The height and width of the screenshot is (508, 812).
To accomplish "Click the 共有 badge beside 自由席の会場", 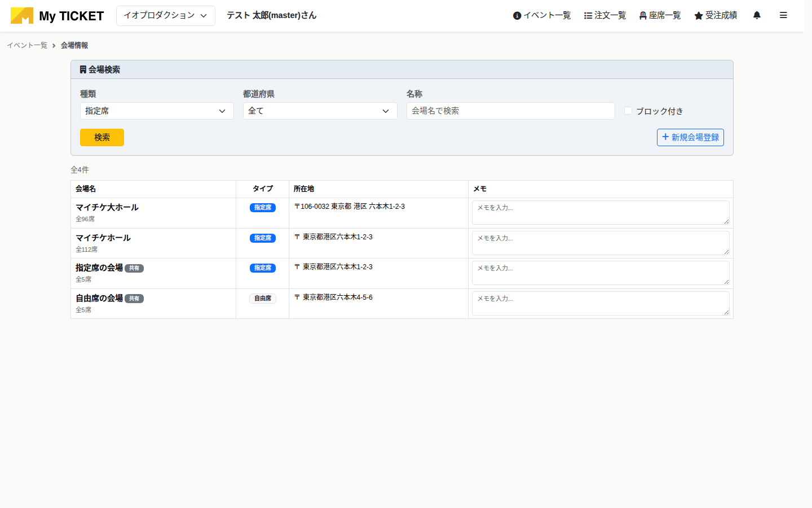I will pyautogui.click(x=134, y=299).
